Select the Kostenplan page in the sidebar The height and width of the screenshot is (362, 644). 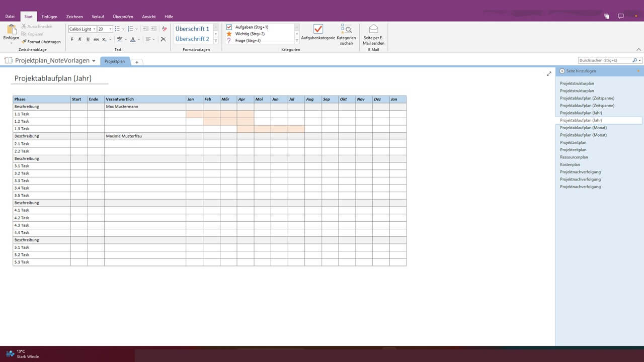point(570,164)
